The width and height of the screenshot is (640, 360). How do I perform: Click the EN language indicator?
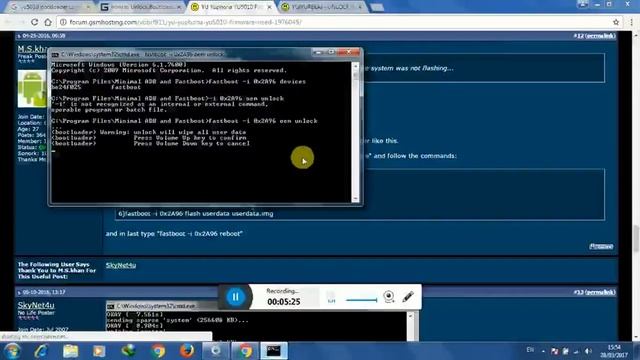tap(530, 350)
